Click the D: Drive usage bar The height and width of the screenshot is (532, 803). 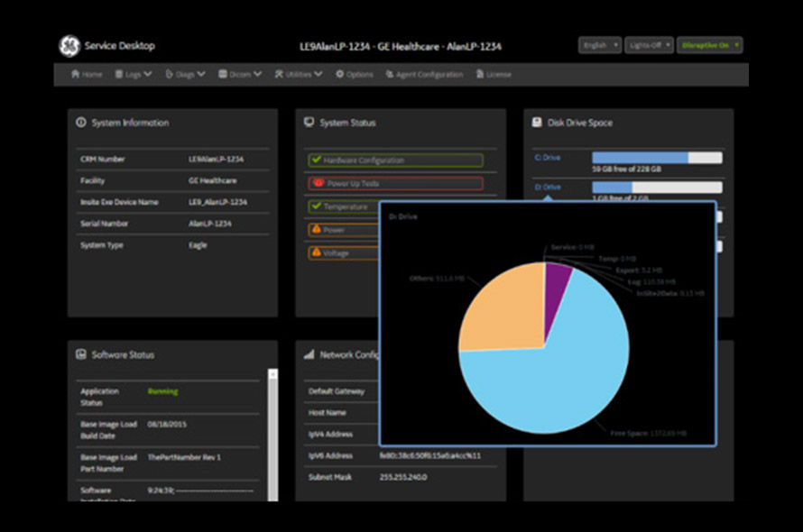pos(657,188)
